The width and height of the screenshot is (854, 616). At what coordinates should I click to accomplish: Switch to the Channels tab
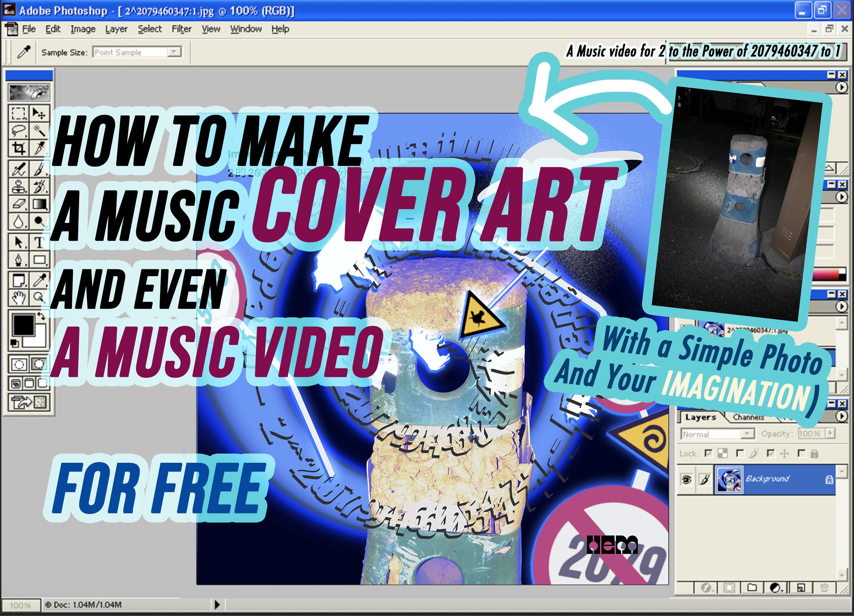[748, 417]
